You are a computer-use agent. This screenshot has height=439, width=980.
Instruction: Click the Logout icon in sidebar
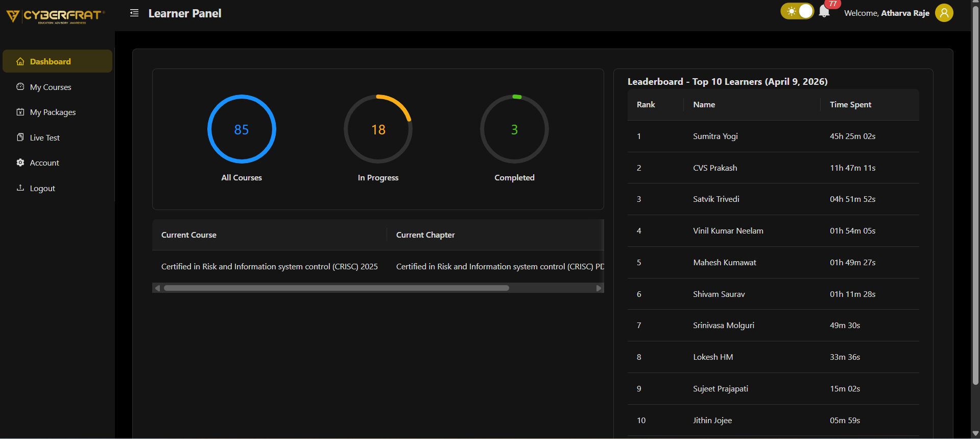(20, 188)
